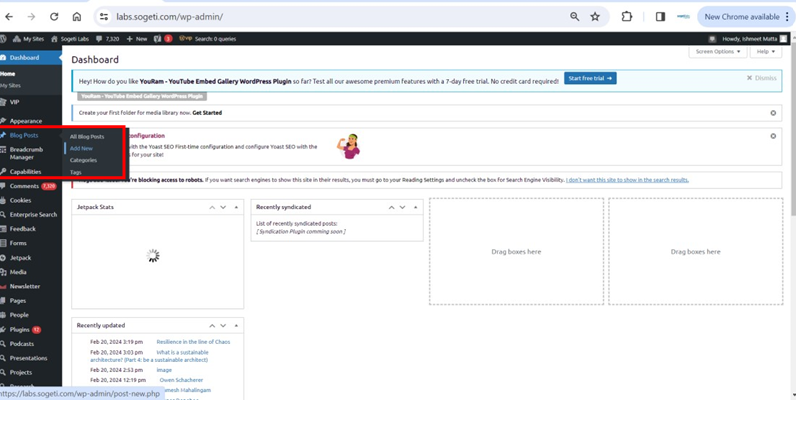
Task: Open Comments sidebar item
Action: pos(30,186)
